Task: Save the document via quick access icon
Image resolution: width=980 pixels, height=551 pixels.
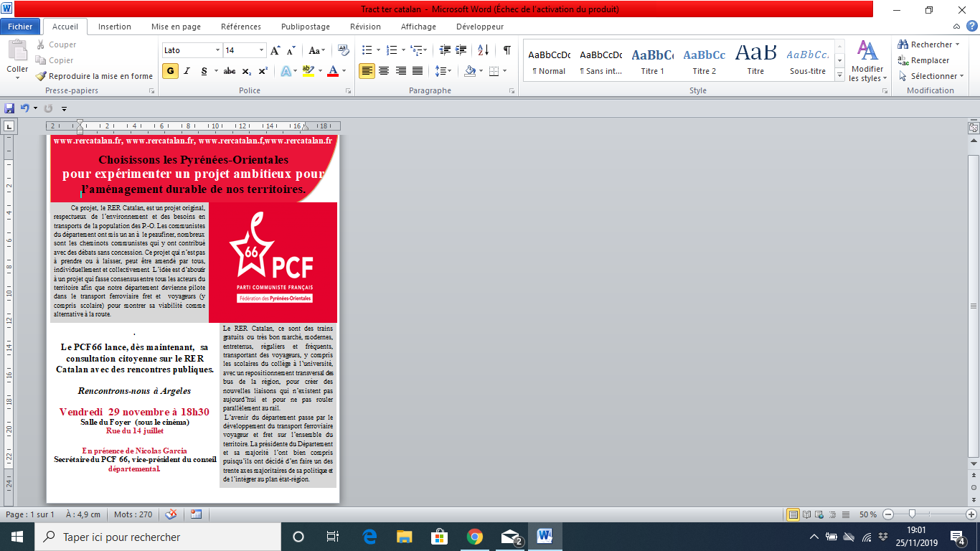Action: (x=9, y=108)
